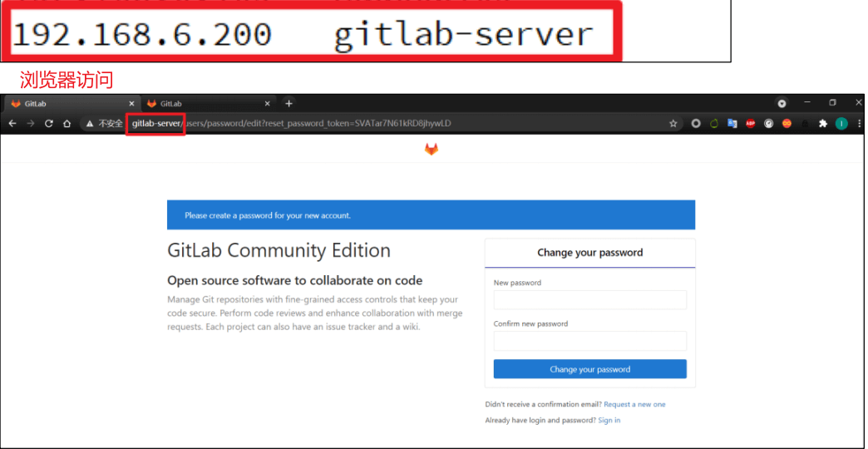
Task: Open the orange infinity extension icon
Action: (x=787, y=123)
